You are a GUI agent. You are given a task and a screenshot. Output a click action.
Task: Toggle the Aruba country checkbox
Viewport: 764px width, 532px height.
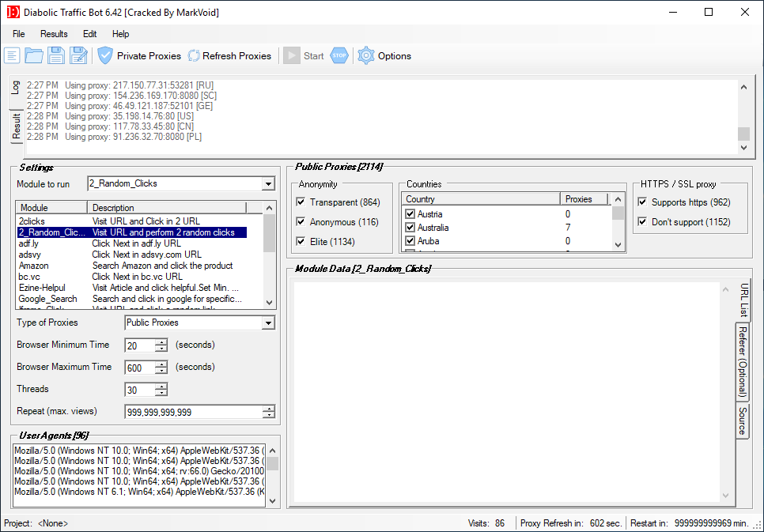[x=410, y=240]
